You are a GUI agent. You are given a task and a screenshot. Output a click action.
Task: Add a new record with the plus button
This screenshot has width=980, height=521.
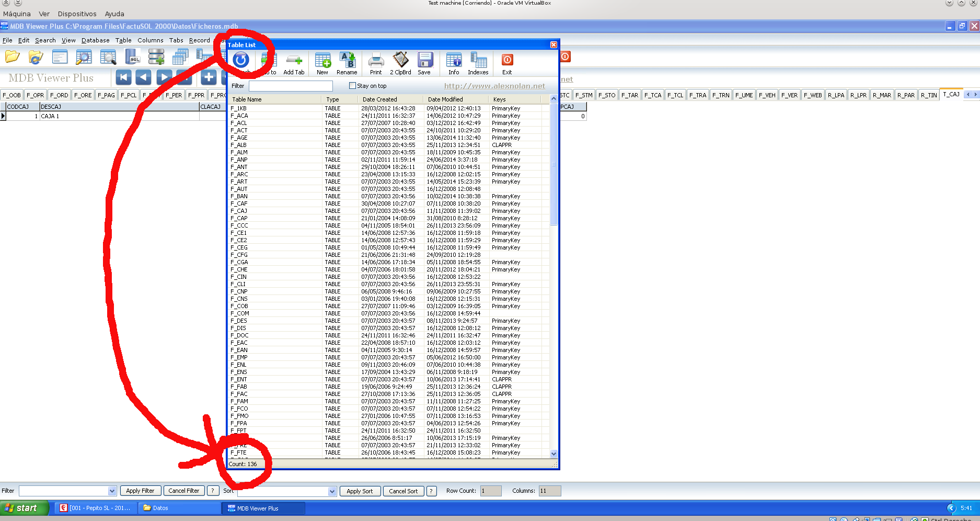[209, 77]
